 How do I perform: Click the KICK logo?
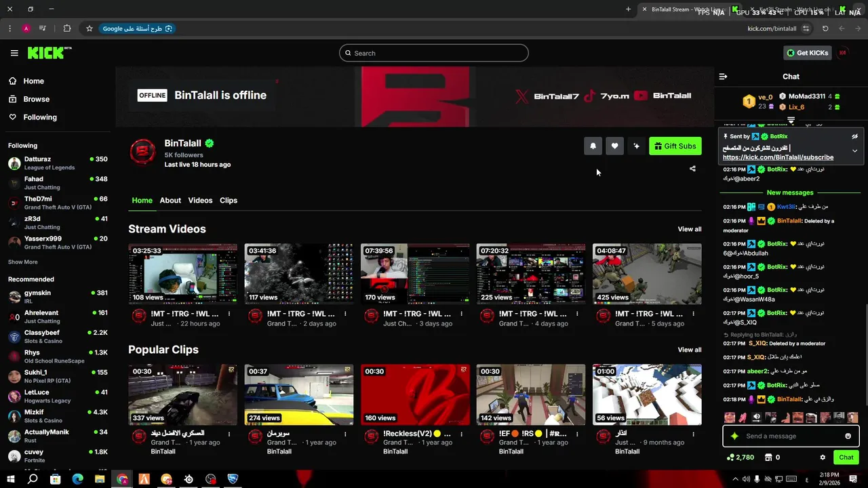49,53
